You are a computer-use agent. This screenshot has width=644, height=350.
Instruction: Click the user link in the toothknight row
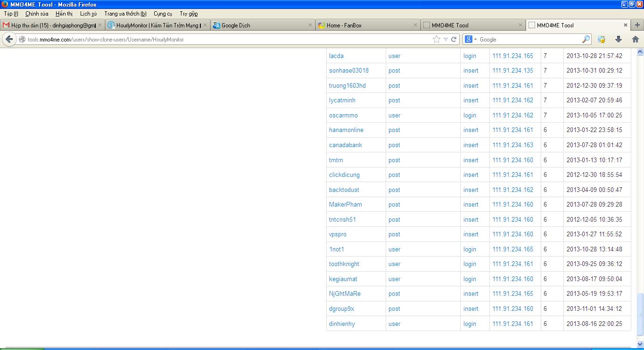[394, 264]
